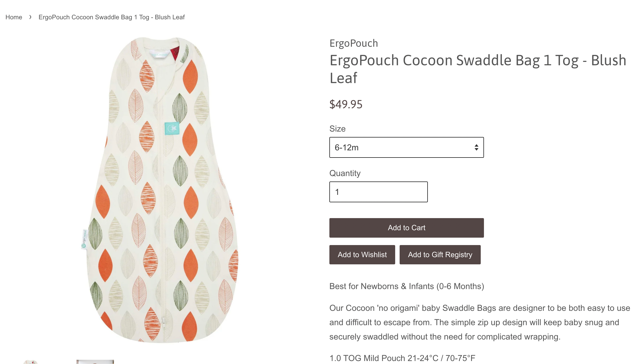Click the ergoCocoon side label tag
The width and height of the screenshot is (639, 364).
click(x=84, y=239)
